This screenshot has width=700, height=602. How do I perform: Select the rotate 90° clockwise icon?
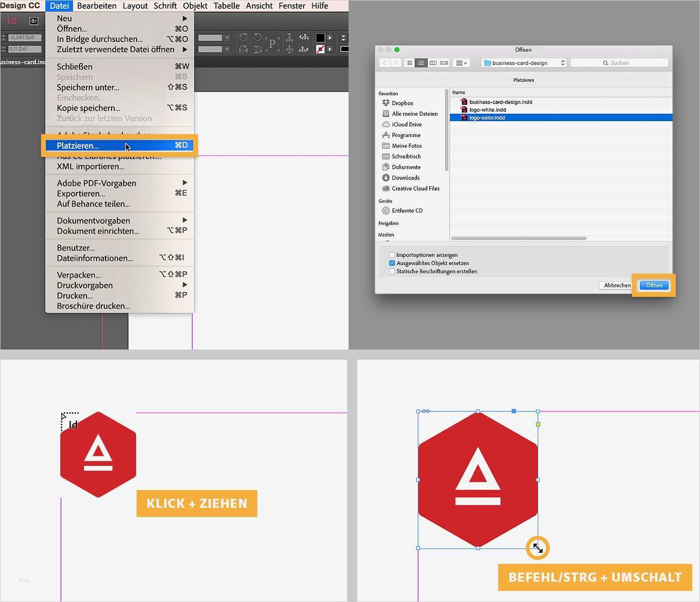point(243,37)
